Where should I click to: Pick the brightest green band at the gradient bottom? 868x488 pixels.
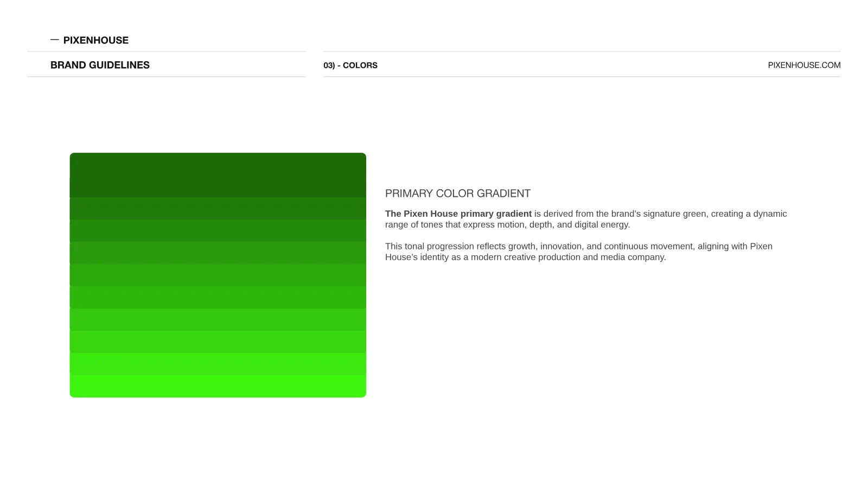coord(218,386)
